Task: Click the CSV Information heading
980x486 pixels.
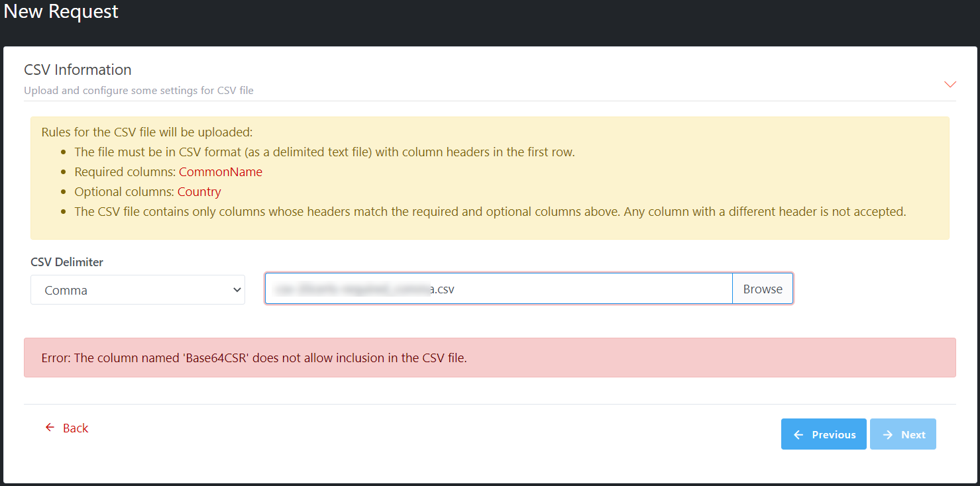Action: [78, 70]
